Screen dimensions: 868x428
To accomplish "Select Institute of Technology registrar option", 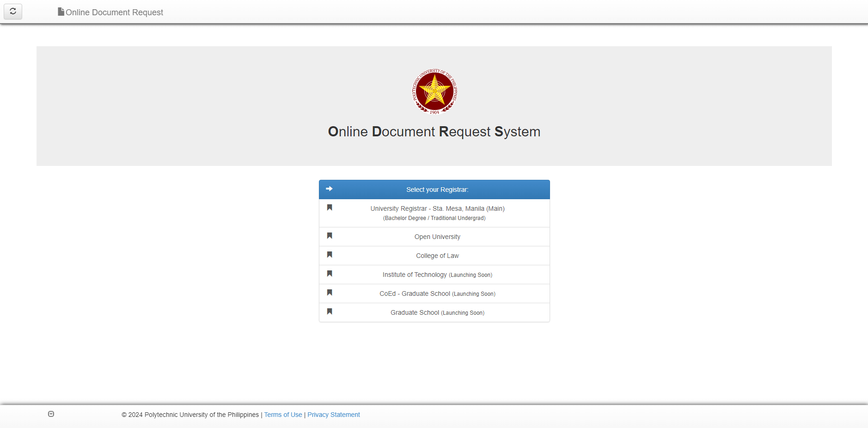I will pos(434,275).
